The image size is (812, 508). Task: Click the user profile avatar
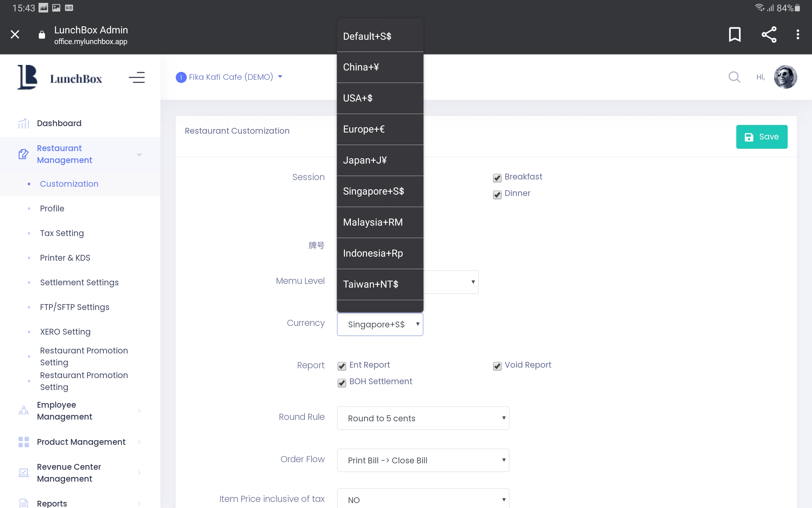pos(785,77)
